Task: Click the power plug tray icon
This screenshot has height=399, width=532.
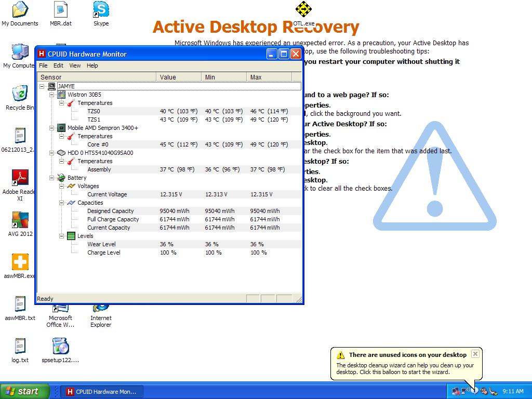Action: click(x=494, y=392)
